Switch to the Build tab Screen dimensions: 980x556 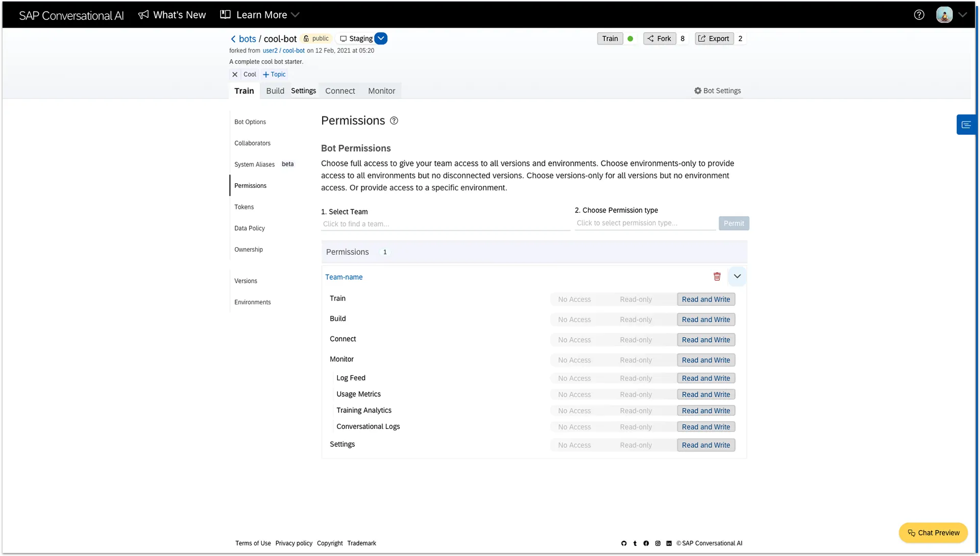[x=275, y=91]
